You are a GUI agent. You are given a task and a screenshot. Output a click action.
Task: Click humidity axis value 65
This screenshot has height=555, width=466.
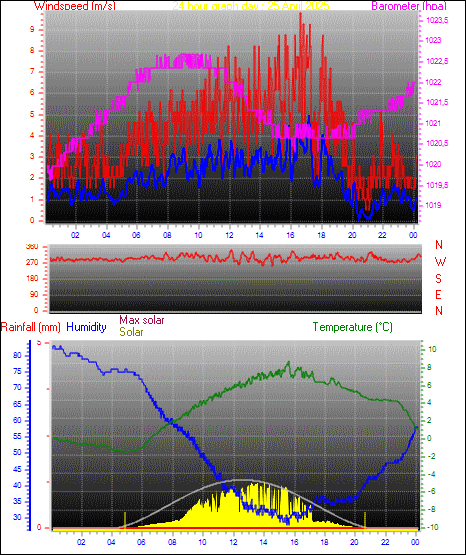(17, 404)
